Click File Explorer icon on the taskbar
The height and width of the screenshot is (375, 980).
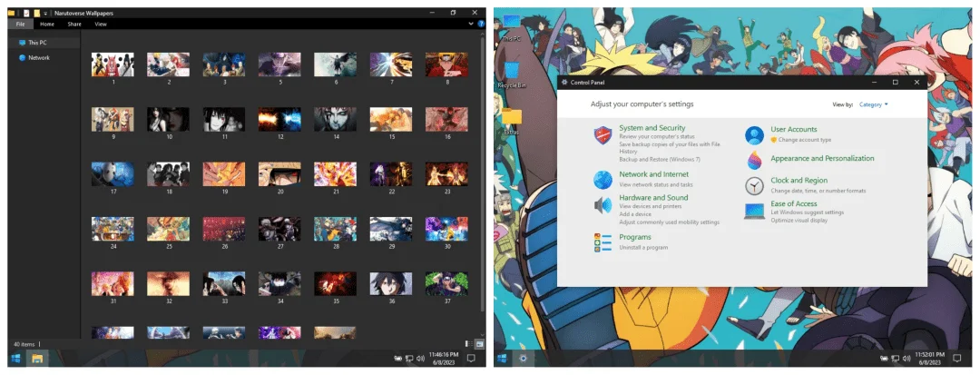(37, 359)
